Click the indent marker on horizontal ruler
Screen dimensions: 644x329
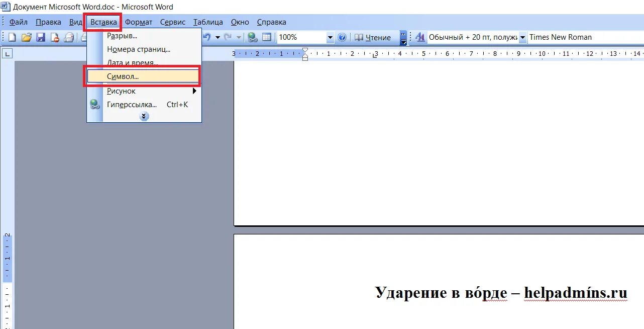305,54
